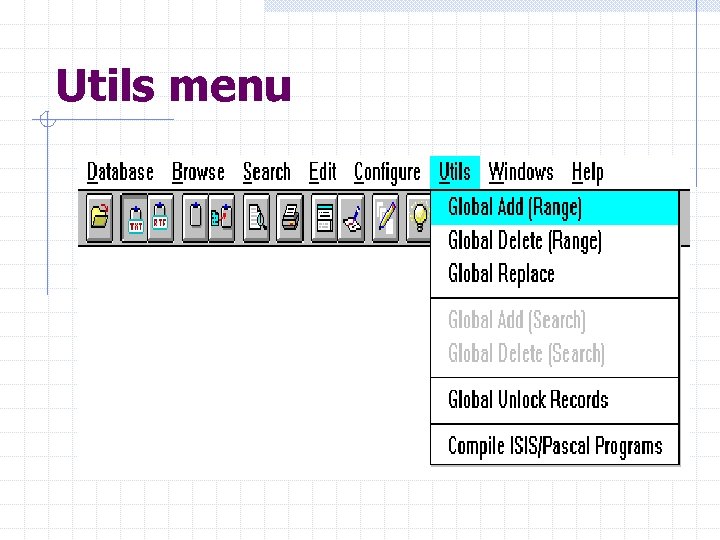The height and width of the screenshot is (540, 720).
Task: Close the open Utils menu
Action: (455, 172)
